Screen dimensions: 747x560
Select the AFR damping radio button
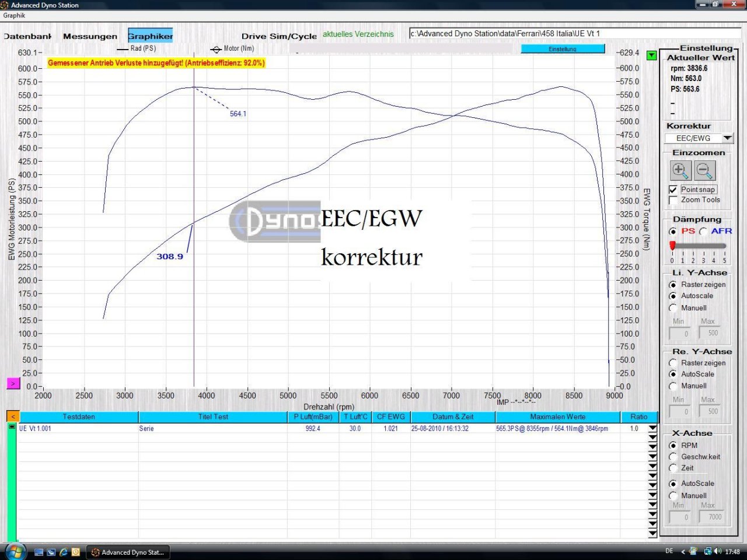tap(703, 232)
